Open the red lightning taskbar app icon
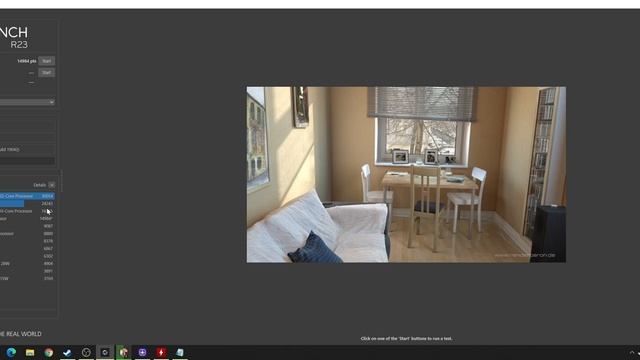Image resolution: width=640 pixels, height=360 pixels. [x=161, y=352]
